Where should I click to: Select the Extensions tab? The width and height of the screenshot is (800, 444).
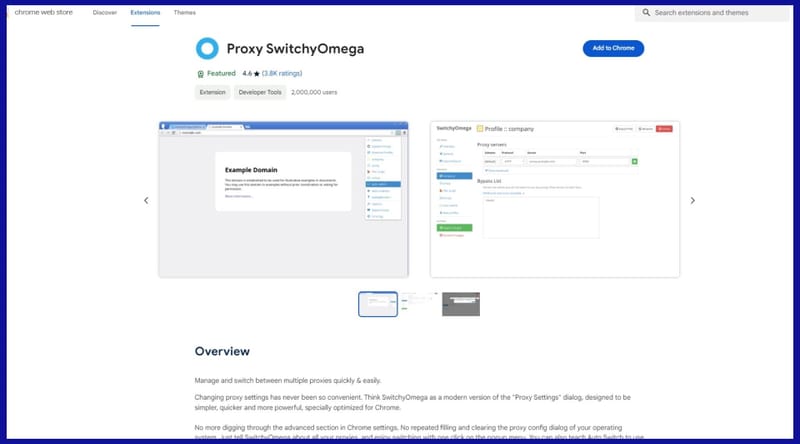(x=145, y=13)
